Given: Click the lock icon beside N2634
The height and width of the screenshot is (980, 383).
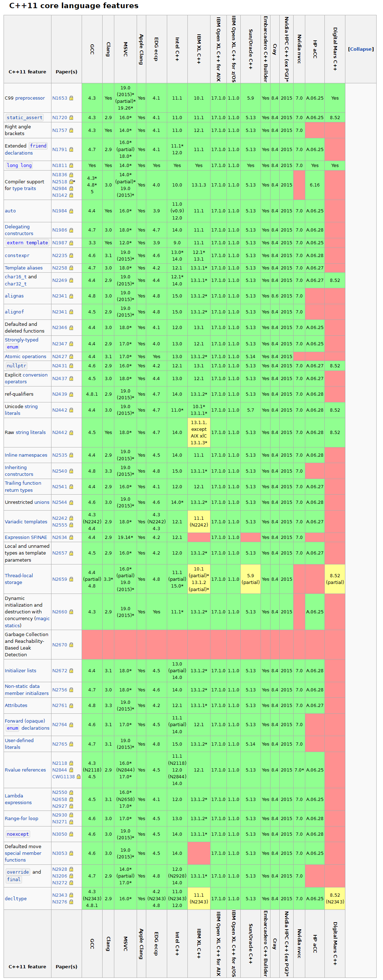Looking at the screenshot, I should (71, 537).
